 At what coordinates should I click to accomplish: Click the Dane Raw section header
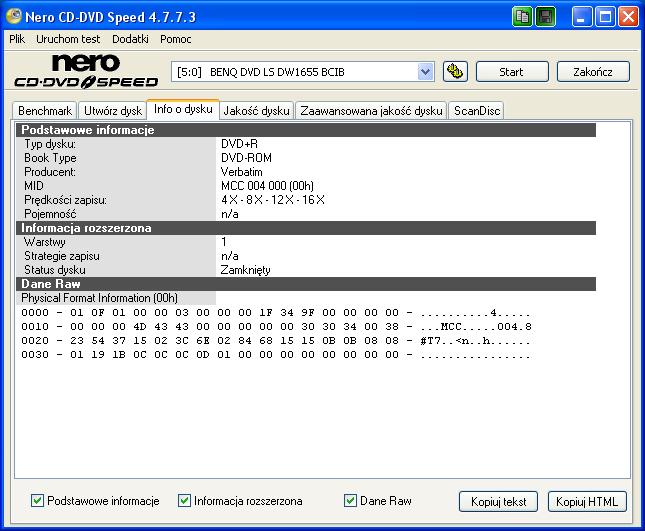pos(306,284)
